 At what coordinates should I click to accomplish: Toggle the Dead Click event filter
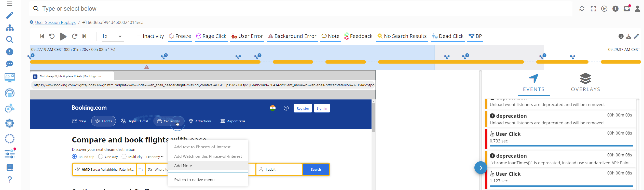click(x=447, y=36)
